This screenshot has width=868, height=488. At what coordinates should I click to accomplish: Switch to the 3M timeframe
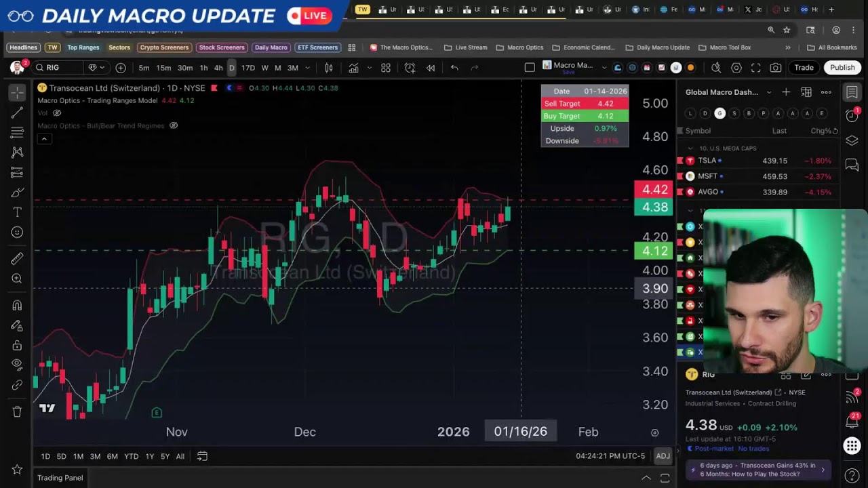[293, 68]
